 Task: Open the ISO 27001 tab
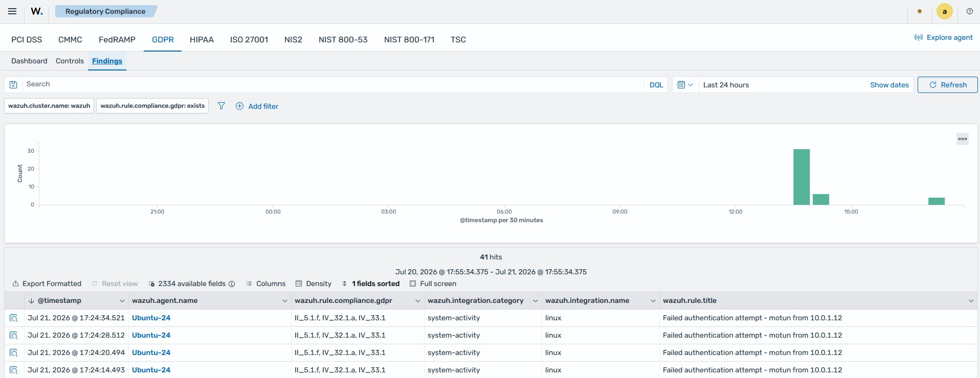point(249,39)
